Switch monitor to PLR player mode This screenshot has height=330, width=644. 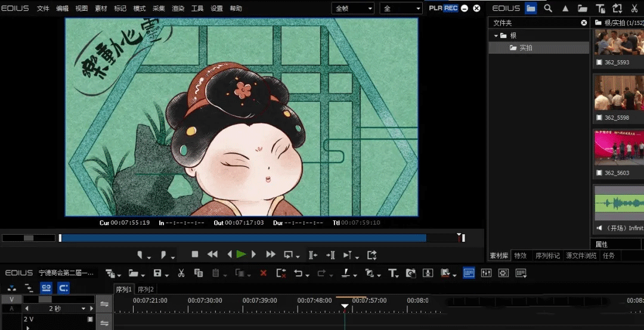[435, 8]
